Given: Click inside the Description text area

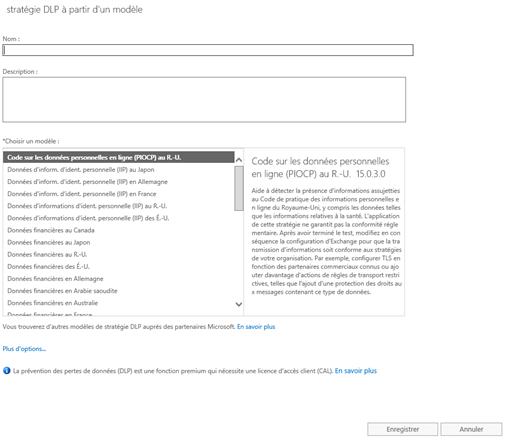Looking at the screenshot, I should (x=204, y=100).
